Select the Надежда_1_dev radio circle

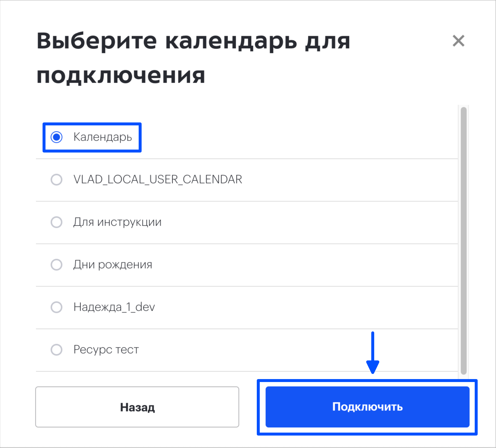pyautogui.click(x=56, y=307)
